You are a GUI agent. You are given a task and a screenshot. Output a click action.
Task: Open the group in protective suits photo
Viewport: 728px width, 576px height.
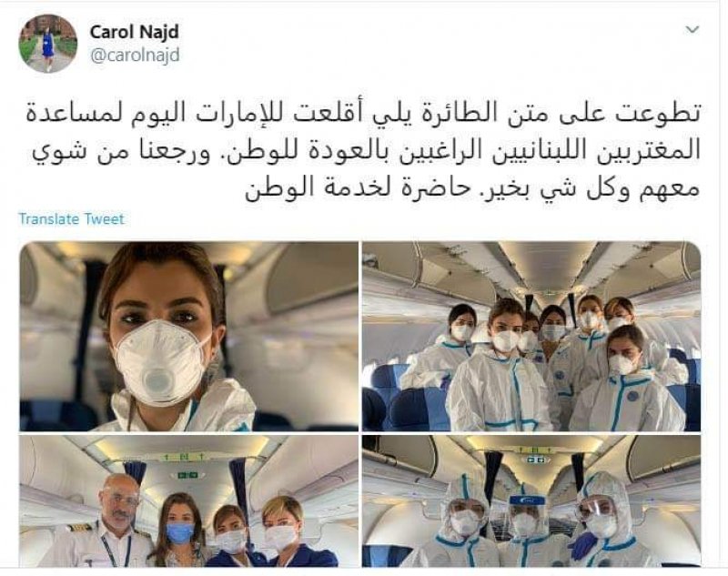531,336
